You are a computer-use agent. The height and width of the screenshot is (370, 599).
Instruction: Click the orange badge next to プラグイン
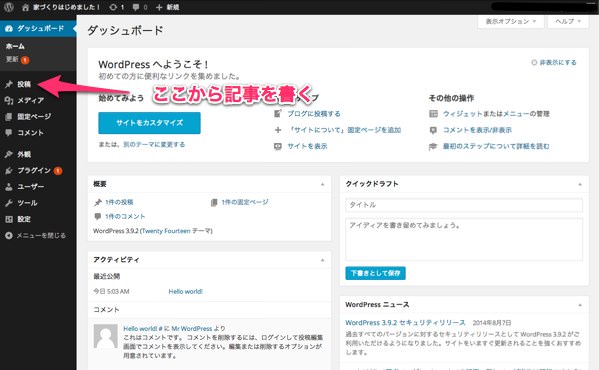coord(58,171)
